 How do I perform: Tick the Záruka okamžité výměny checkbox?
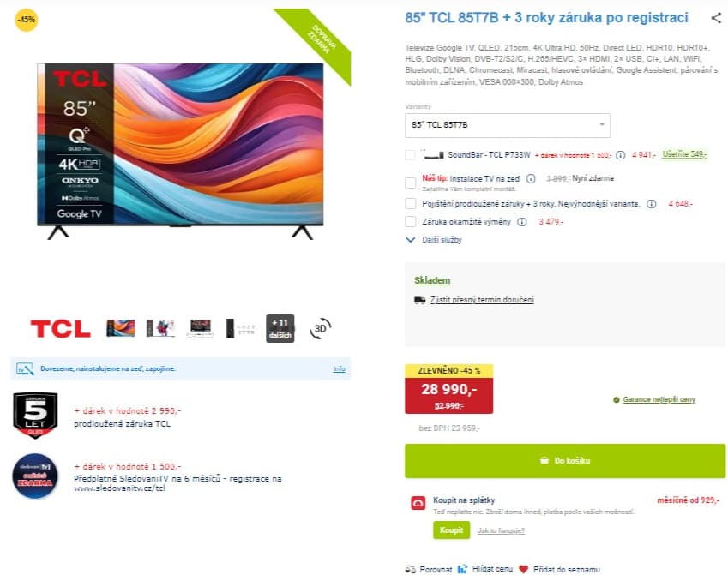(411, 222)
